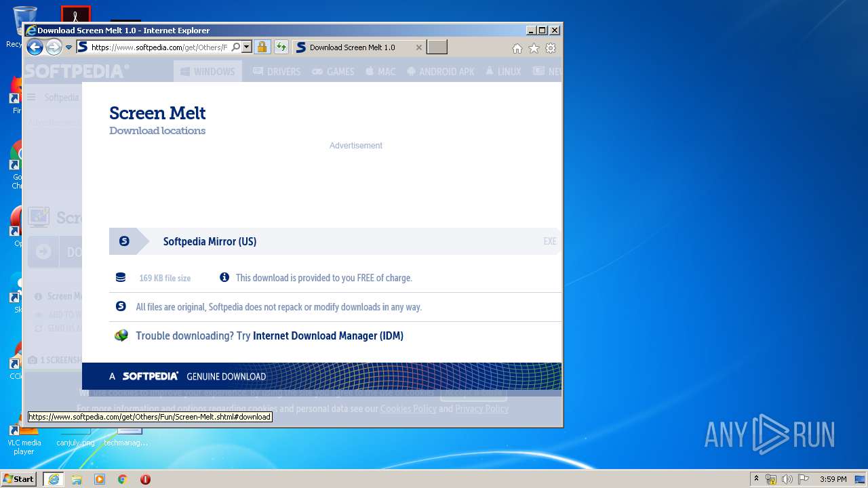The image size is (868, 488).
Task: Click the refresh page button
Action: pyautogui.click(x=281, y=47)
